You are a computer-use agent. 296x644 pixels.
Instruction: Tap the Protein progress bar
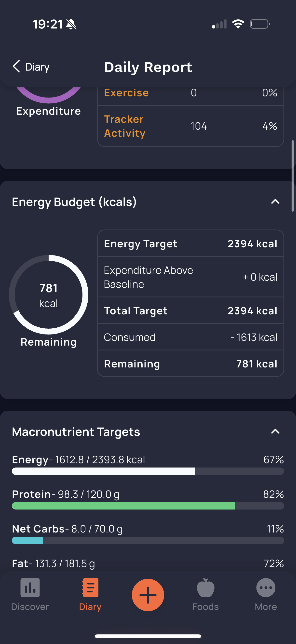coord(148,506)
